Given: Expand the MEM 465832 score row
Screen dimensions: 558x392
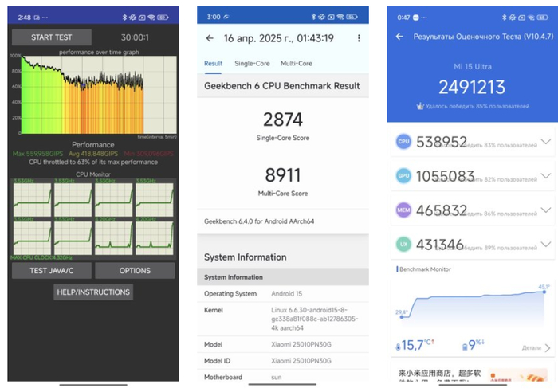Looking at the screenshot, I should pyautogui.click(x=545, y=210).
